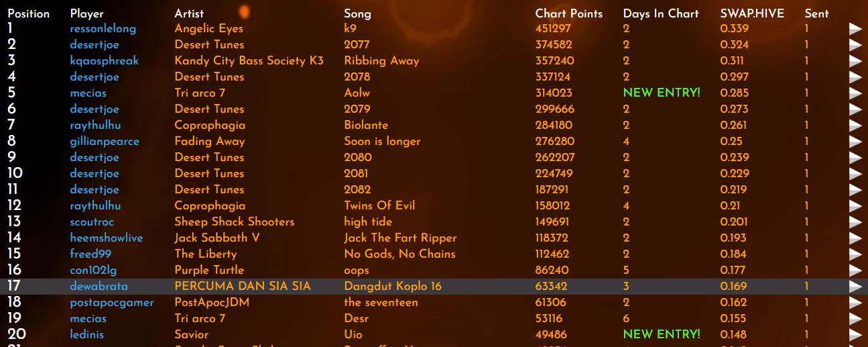Open player profile ressonlelong
Image resolution: width=868 pixels, height=347 pixels.
point(103,29)
